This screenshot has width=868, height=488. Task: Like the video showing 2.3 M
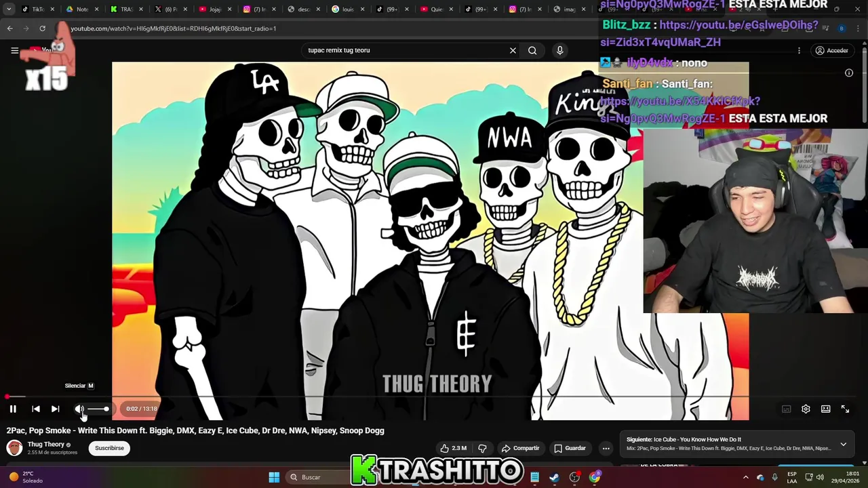453,448
